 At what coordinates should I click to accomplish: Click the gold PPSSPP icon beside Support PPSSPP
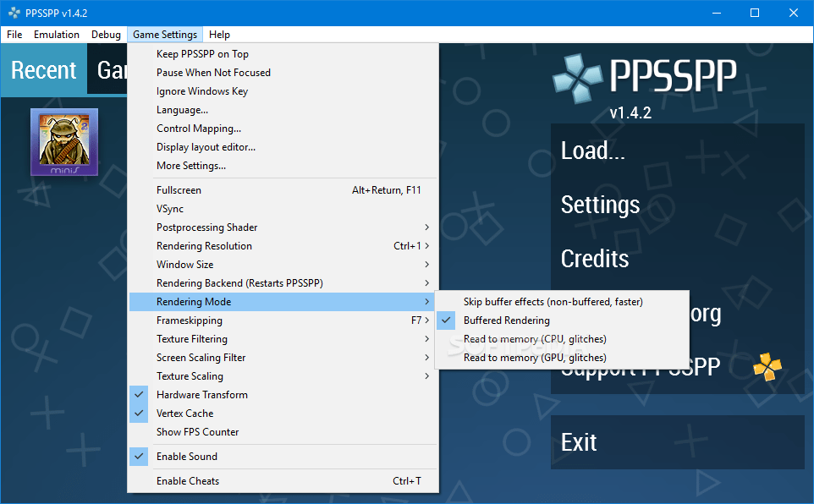(x=767, y=367)
